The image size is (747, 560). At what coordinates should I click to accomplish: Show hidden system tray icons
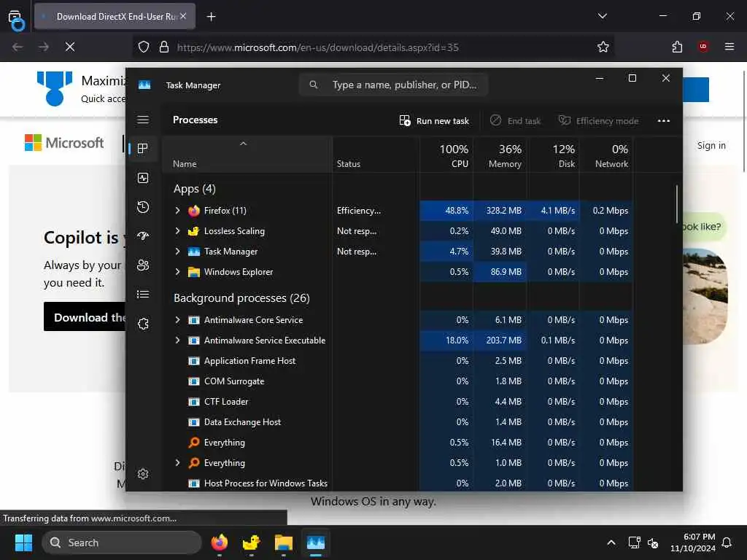[x=611, y=542]
